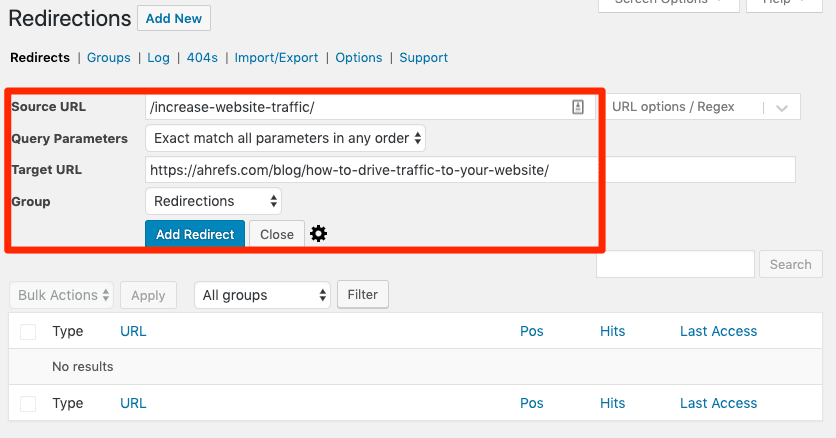Click the Add New button
836x438 pixels.
click(174, 18)
